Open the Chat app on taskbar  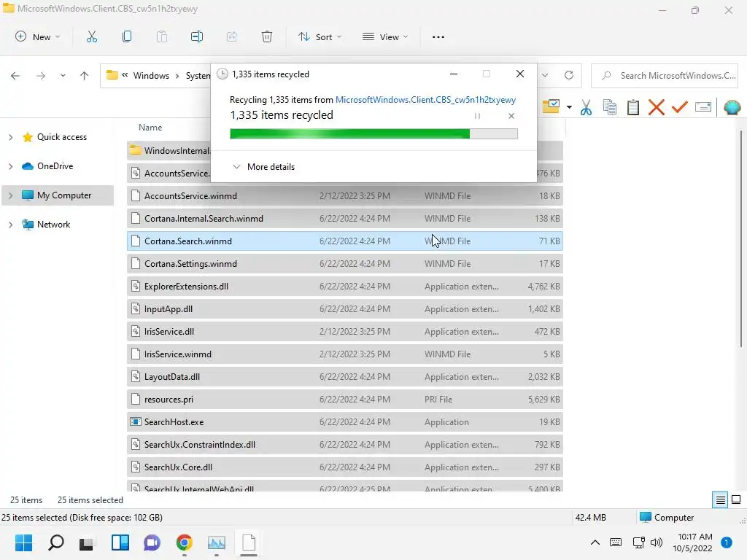tap(152, 542)
